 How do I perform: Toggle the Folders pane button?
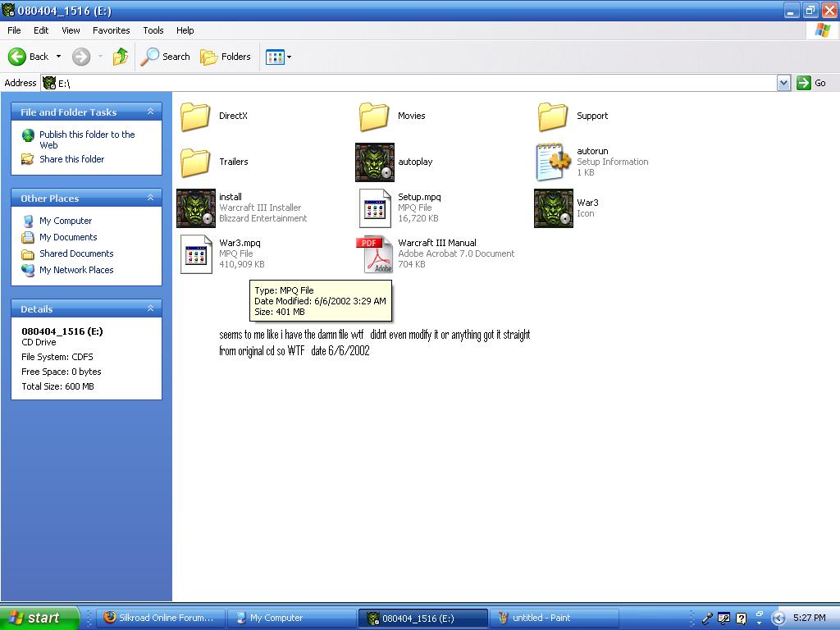(226, 57)
